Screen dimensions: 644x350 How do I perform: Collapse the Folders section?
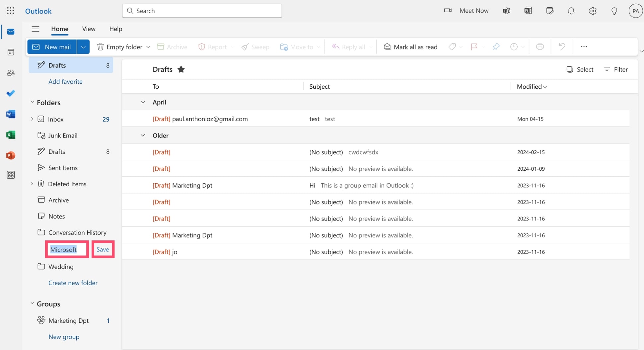(x=32, y=102)
